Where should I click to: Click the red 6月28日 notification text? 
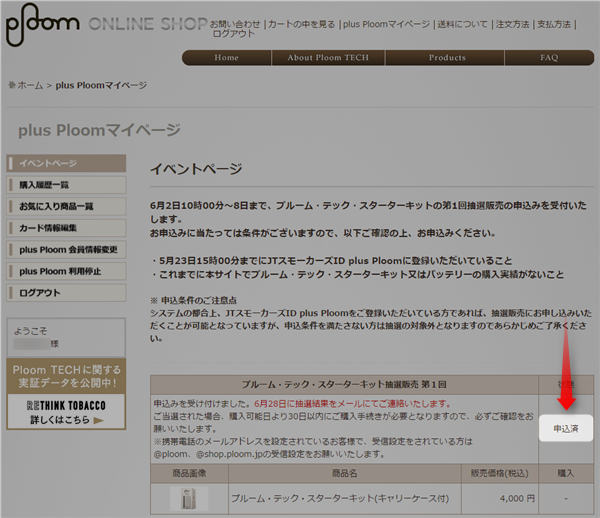352,404
